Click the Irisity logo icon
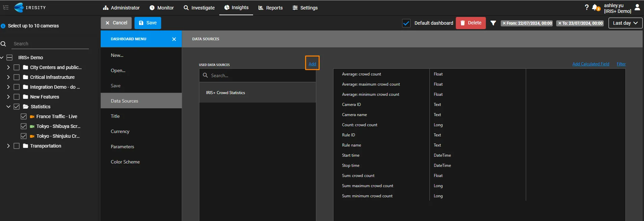The height and width of the screenshot is (221, 644). 19,7
